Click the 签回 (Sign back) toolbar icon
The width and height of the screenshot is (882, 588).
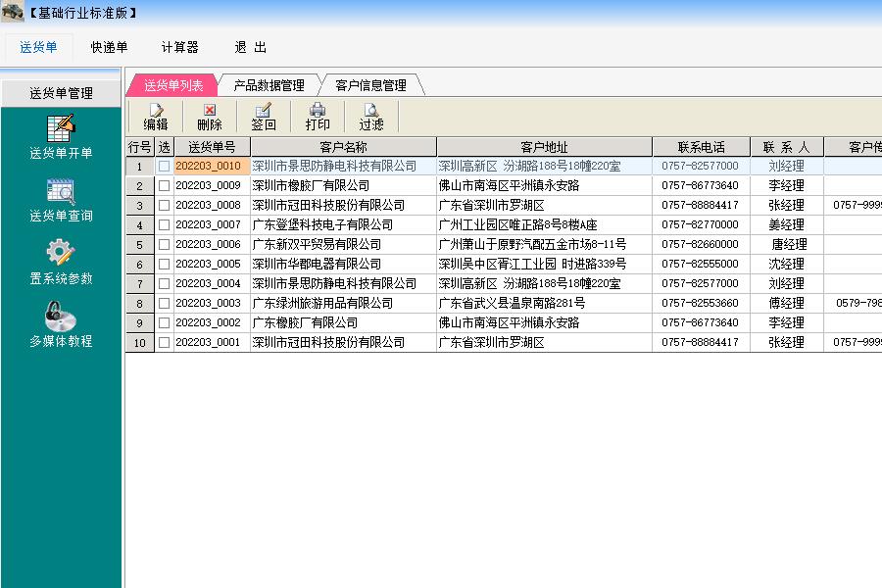tap(263, 117)
